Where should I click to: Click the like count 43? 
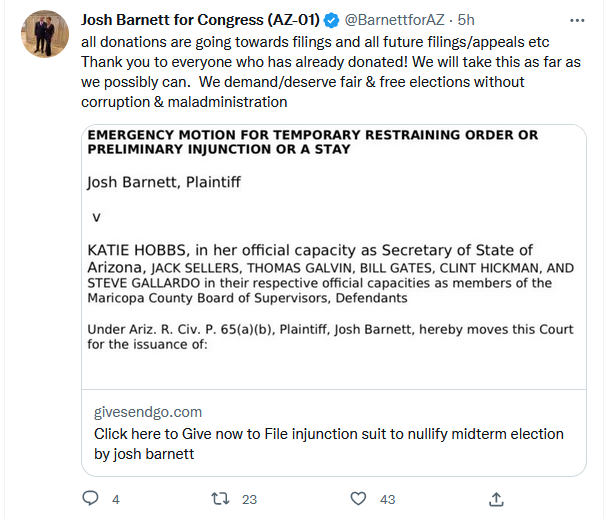tap(387, 498)
